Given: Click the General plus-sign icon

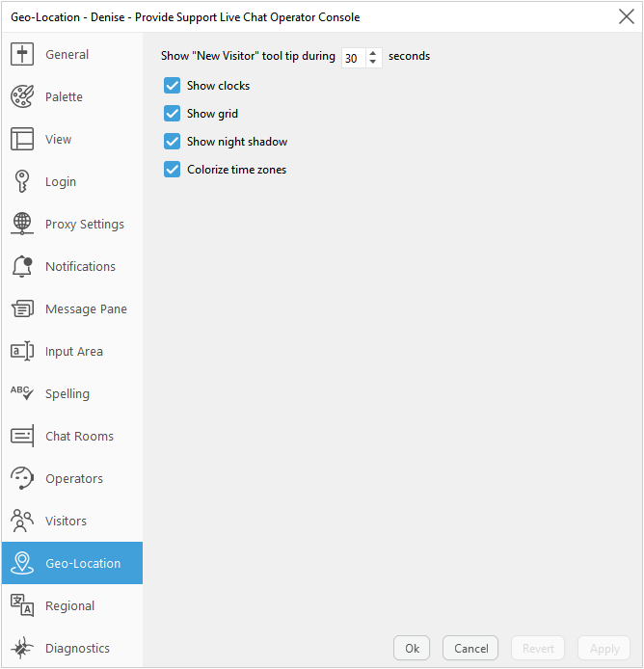Looking at the screenshot, I should coord(22,55).
